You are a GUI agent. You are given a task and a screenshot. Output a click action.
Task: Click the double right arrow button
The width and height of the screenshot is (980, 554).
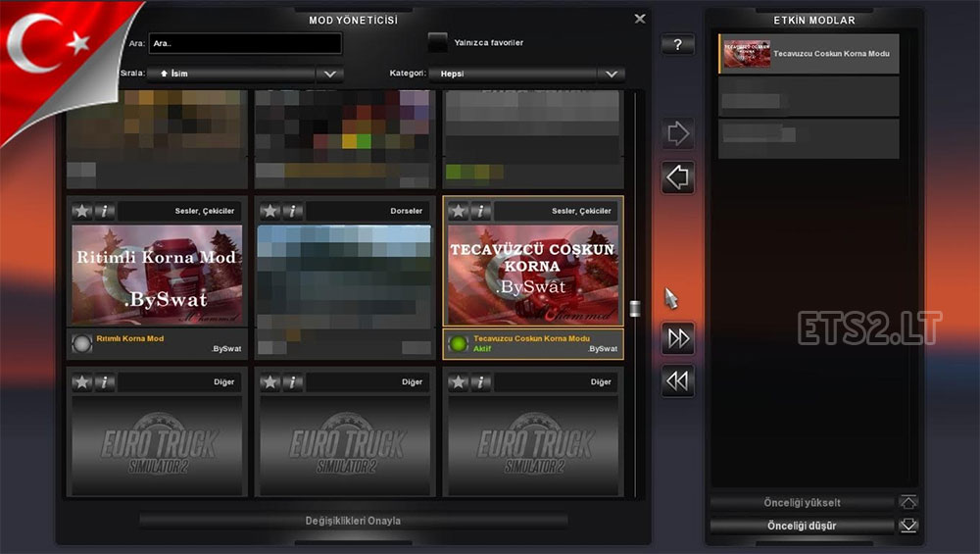tap(677, 337)
